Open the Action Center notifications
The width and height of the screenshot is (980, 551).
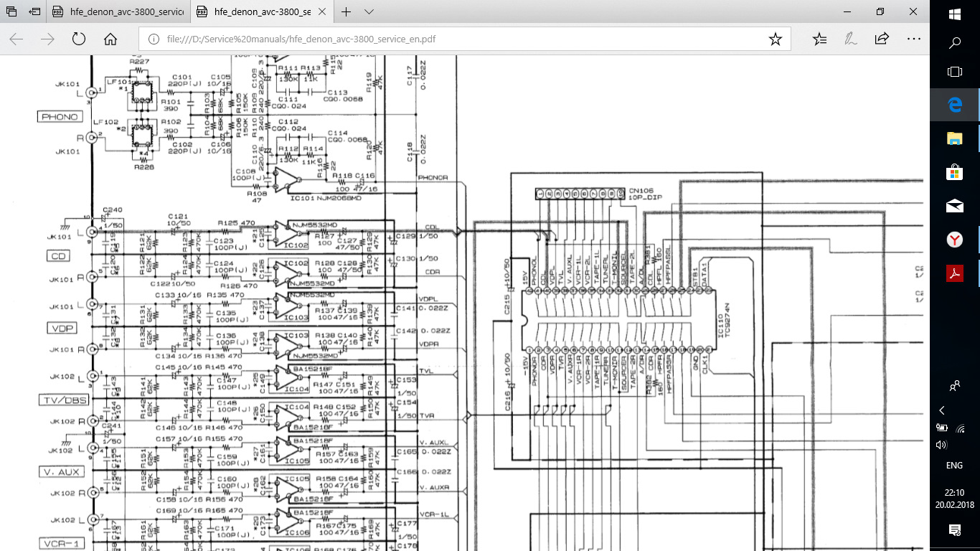(955, 530)
